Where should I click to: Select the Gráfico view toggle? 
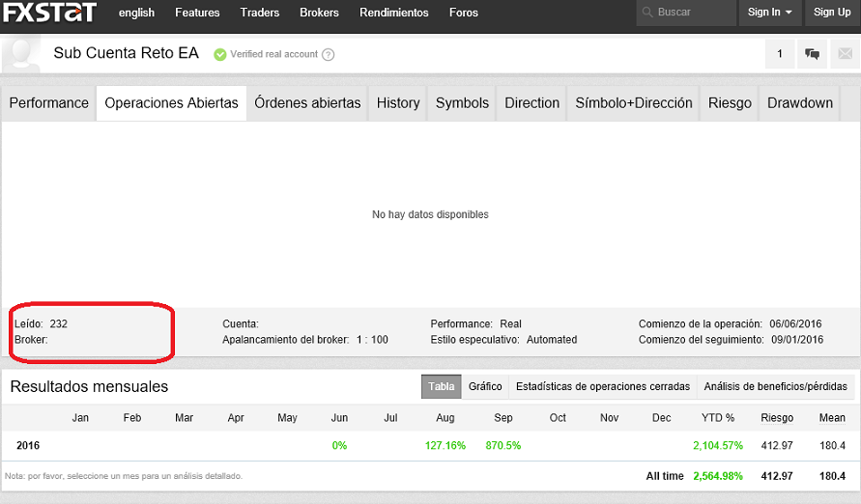click(x=485, y=386)
